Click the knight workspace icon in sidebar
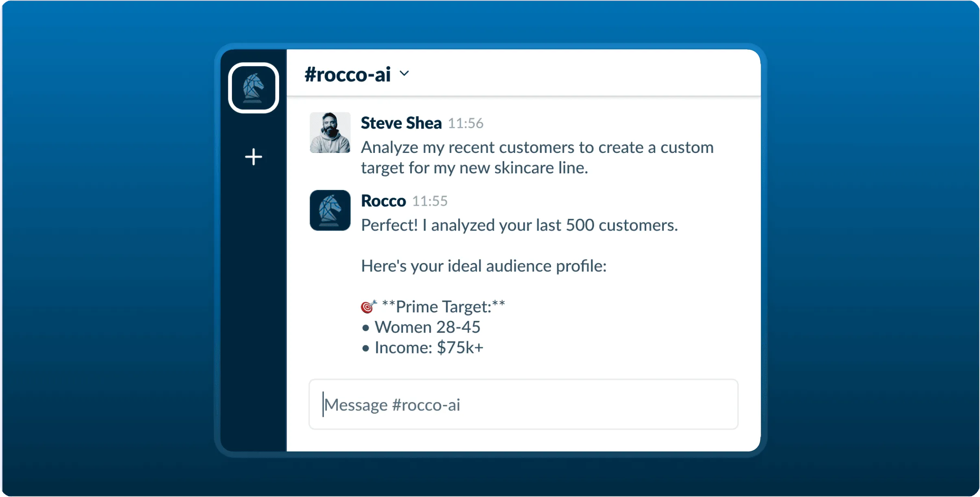980x497 pixels. [254, 88]
